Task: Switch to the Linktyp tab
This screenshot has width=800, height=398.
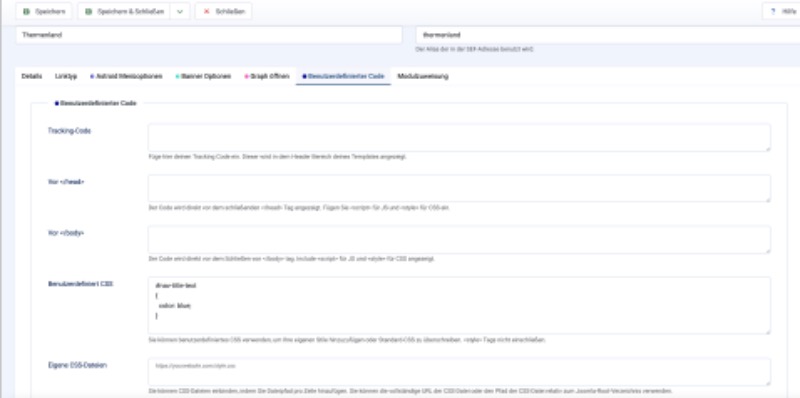Action: [x=66, y=76]
